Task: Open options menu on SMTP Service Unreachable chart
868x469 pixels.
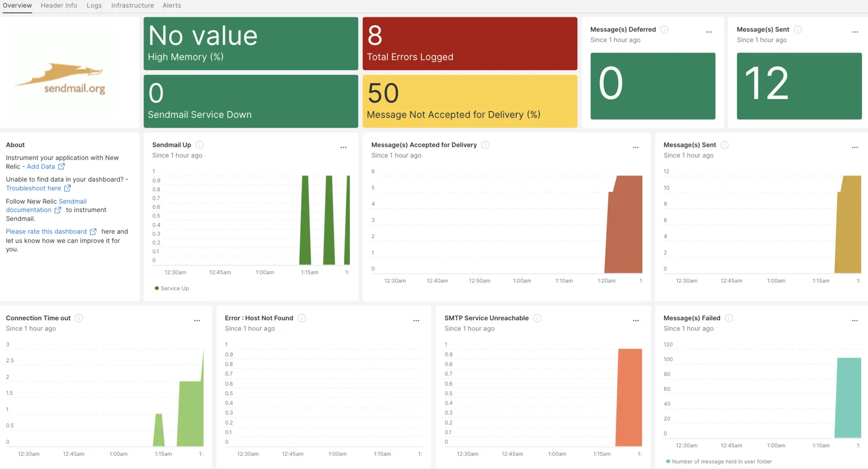Action: [x=636, y=320]
